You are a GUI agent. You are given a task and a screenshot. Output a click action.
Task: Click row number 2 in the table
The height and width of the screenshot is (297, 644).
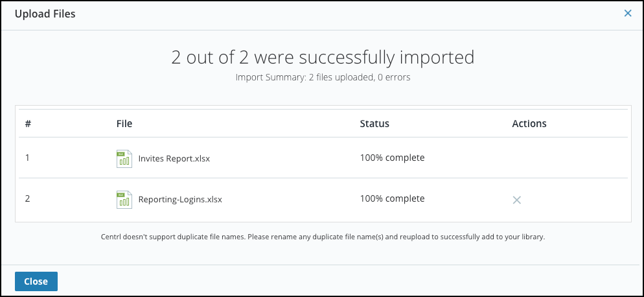27,198
